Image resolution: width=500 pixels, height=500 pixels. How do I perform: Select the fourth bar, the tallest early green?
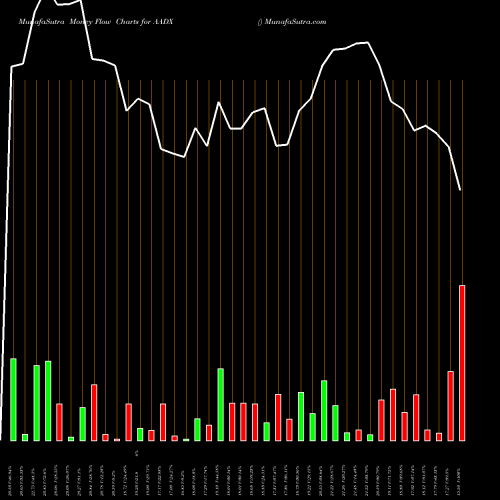point(48,401)
